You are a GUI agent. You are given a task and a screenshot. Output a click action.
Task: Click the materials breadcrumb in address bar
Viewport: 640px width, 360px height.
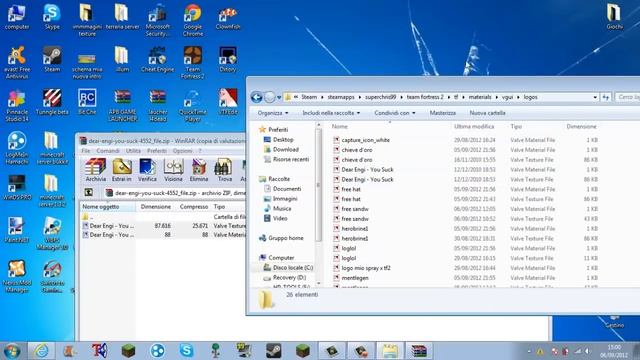480,97
